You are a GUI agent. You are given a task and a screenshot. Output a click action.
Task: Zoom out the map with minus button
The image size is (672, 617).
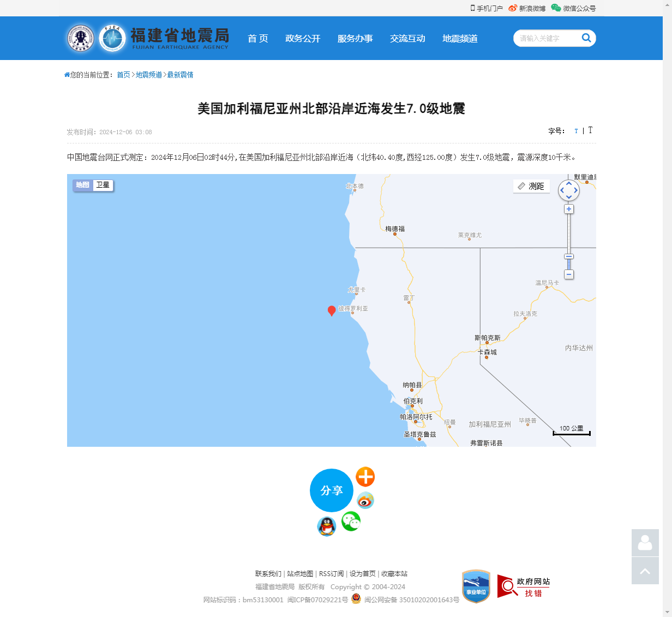(569, 274)
